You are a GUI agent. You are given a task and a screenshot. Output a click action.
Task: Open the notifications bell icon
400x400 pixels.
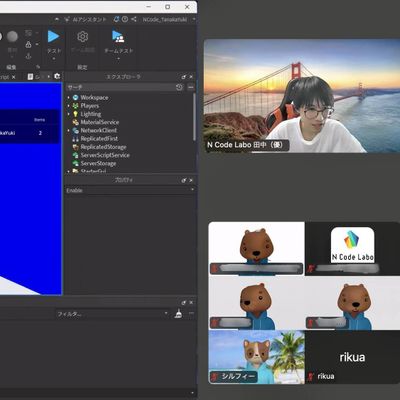pyautogui.click(x=116, y=19)
